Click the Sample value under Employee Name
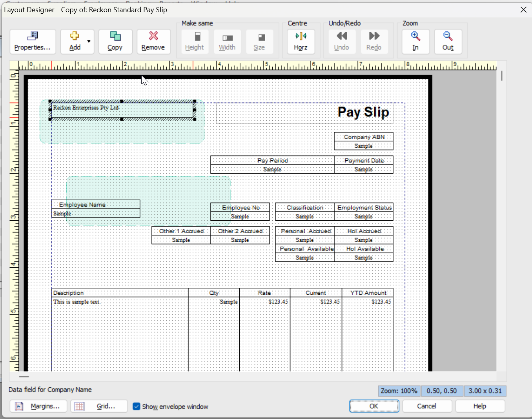 96,213
